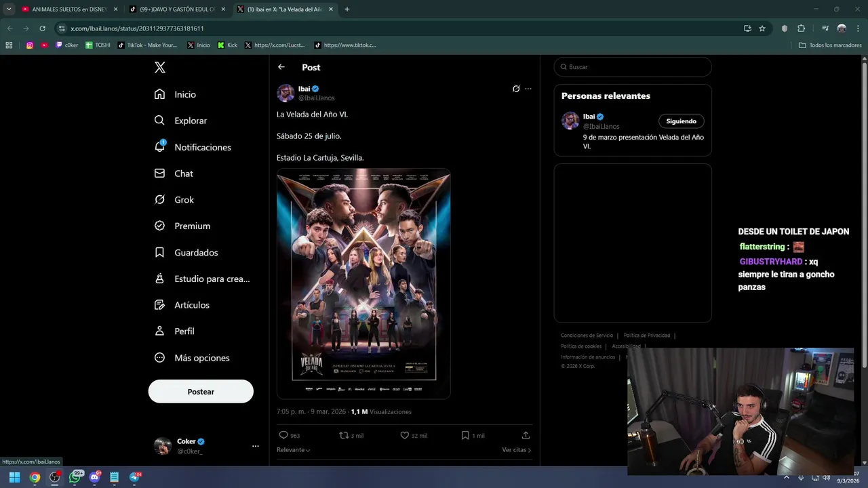Viewport: 868px width, 488px height.
Task: Open Política de Privacidad link
Action: [647, 335]
